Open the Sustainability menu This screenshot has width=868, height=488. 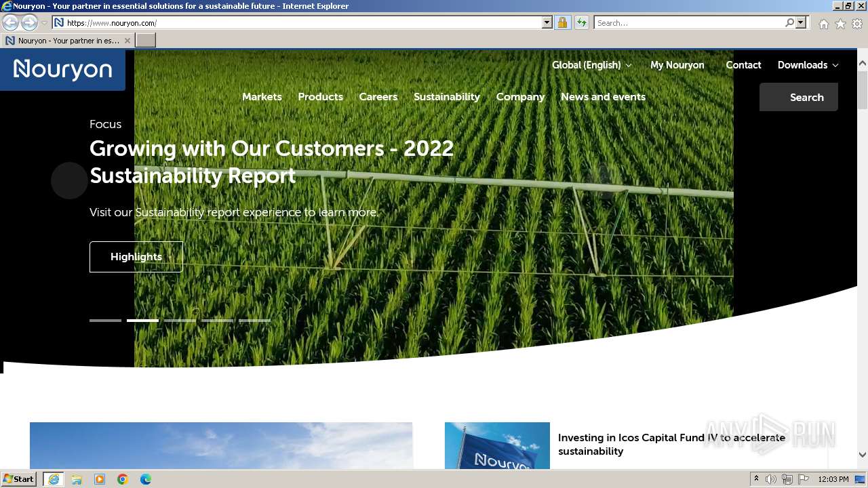click(447, 97)
